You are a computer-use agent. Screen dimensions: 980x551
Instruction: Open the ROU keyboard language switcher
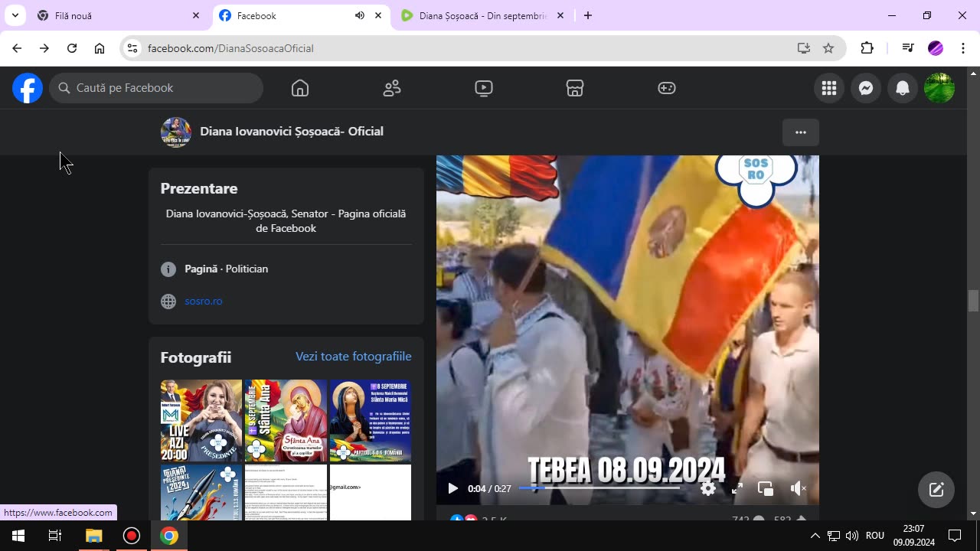coord(875,536)
